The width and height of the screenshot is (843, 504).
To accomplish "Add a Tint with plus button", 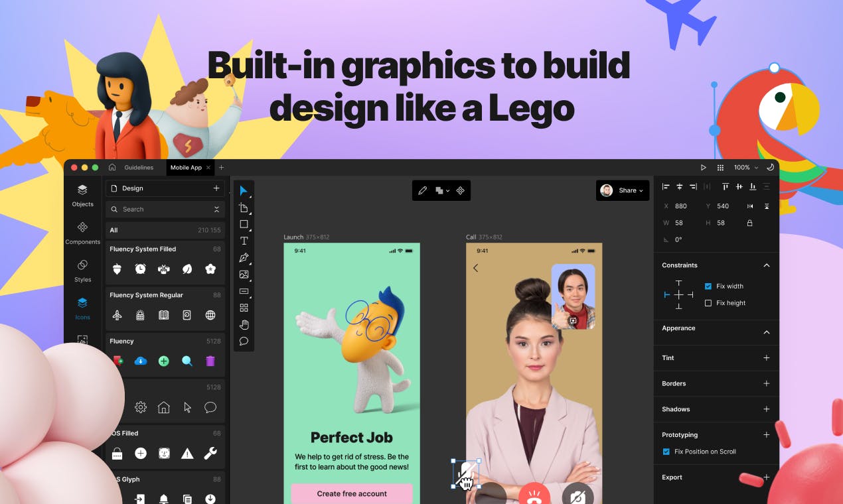I will click(x=767, y=357).
